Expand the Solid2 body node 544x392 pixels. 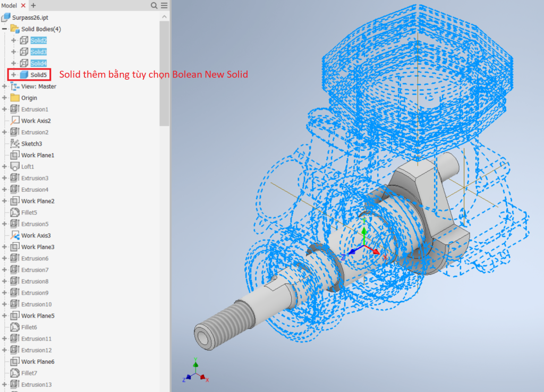click(14, 40)
